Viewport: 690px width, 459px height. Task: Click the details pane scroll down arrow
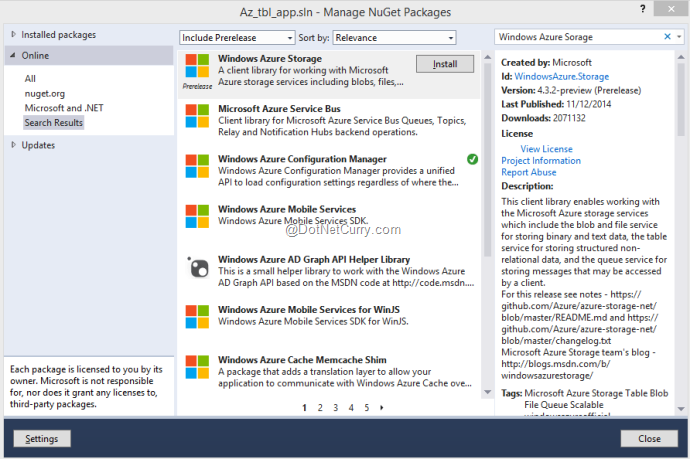681,409
